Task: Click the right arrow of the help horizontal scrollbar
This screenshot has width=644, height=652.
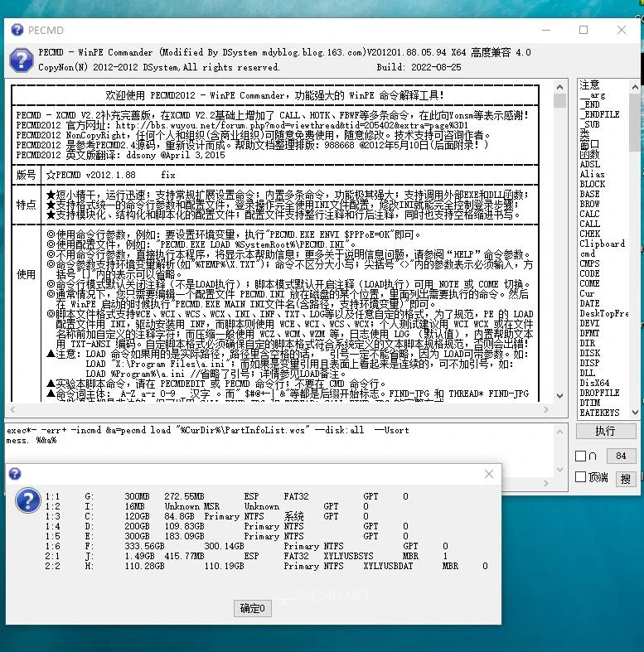Action: pyautogui.click(x=546, y=409)
